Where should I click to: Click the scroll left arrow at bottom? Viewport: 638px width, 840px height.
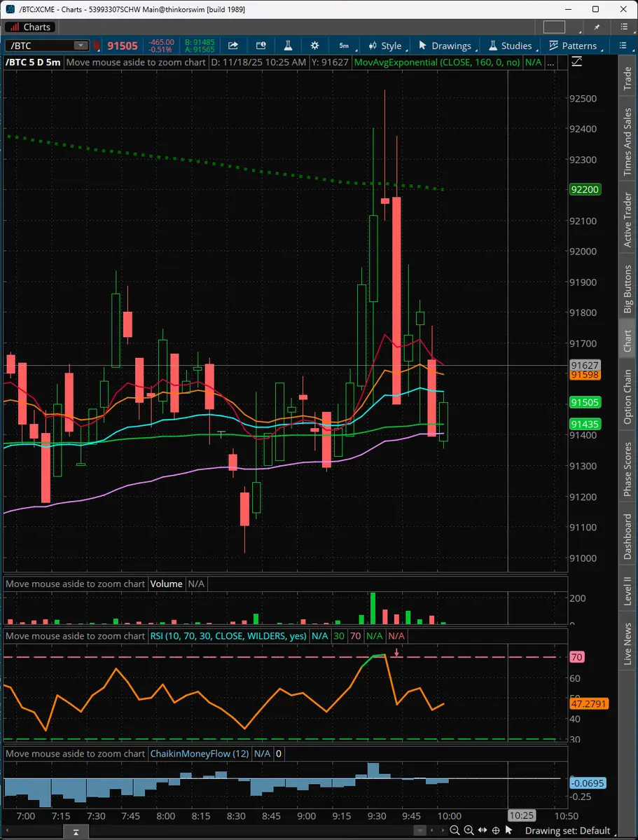(x=432, y=830)
